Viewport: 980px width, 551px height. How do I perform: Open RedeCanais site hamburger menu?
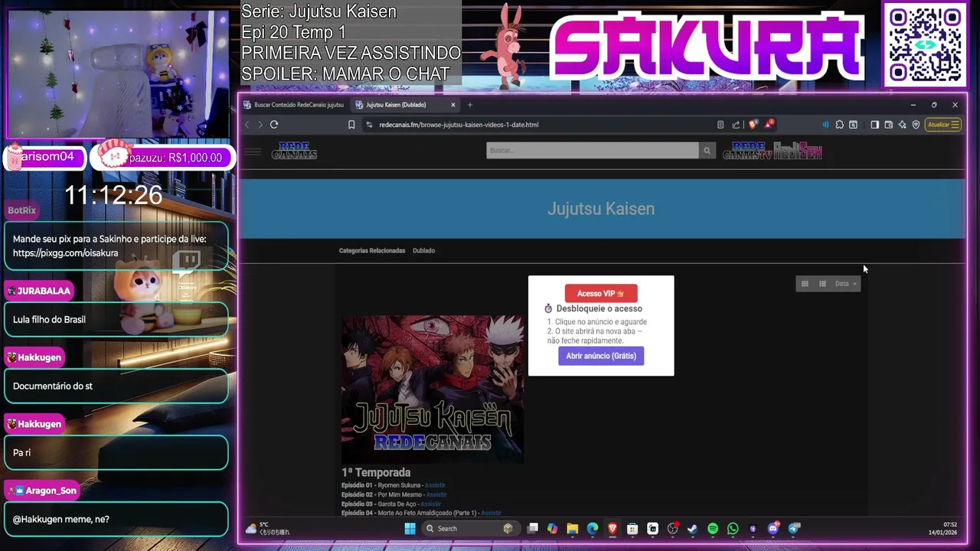pos(253,152)
